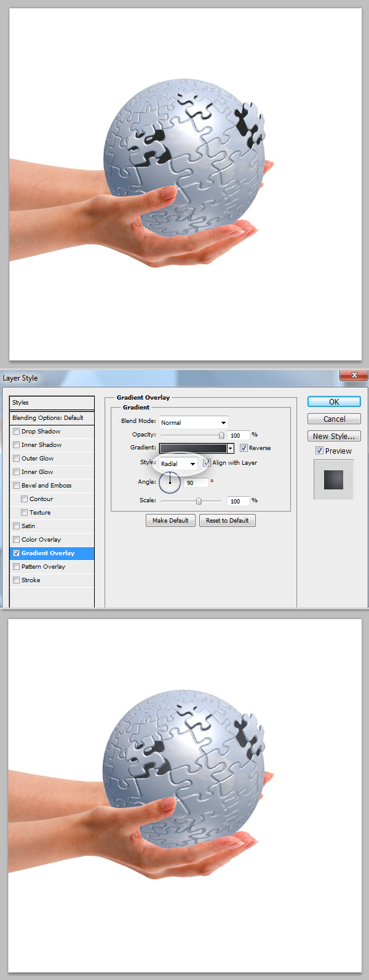Click the Gradient color bar swatch
Screen dimensions: 369x980
(x=193, y=448)
